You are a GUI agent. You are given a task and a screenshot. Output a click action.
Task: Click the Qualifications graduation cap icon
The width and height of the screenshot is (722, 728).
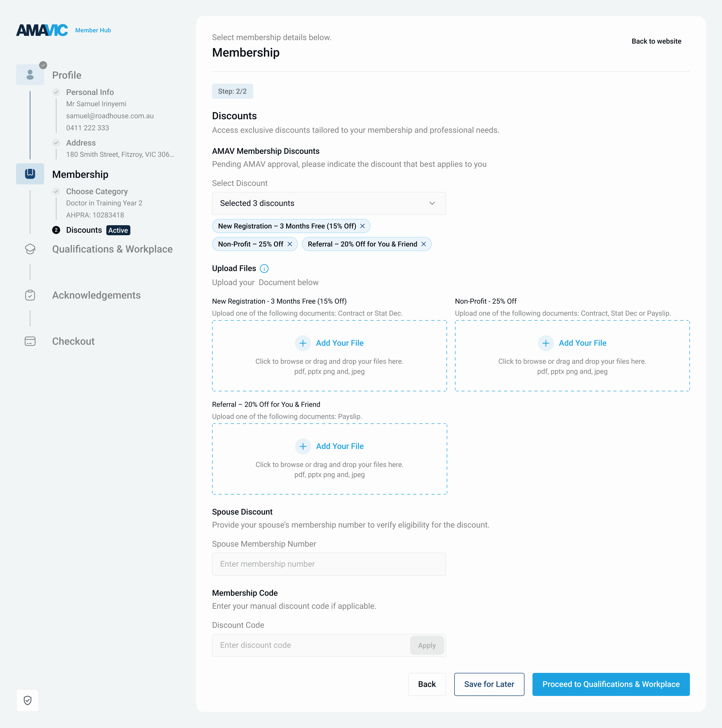(x=30, y=249)
